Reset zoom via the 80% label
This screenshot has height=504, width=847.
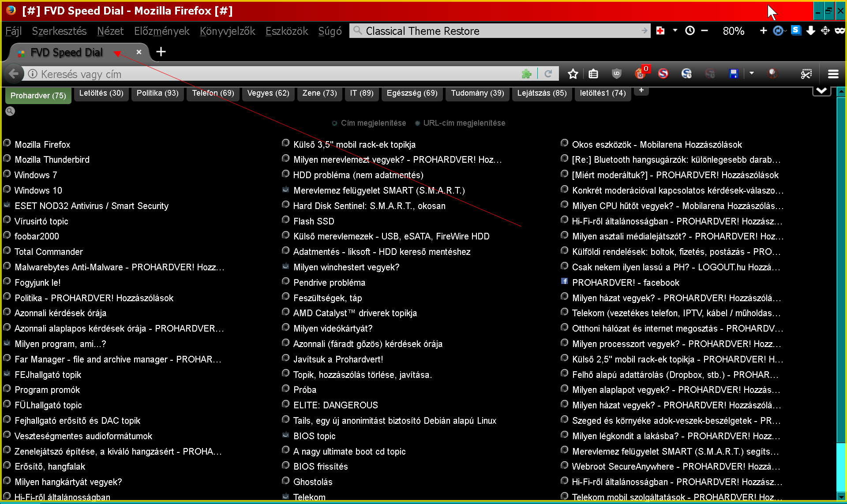[x=734, y=31]
